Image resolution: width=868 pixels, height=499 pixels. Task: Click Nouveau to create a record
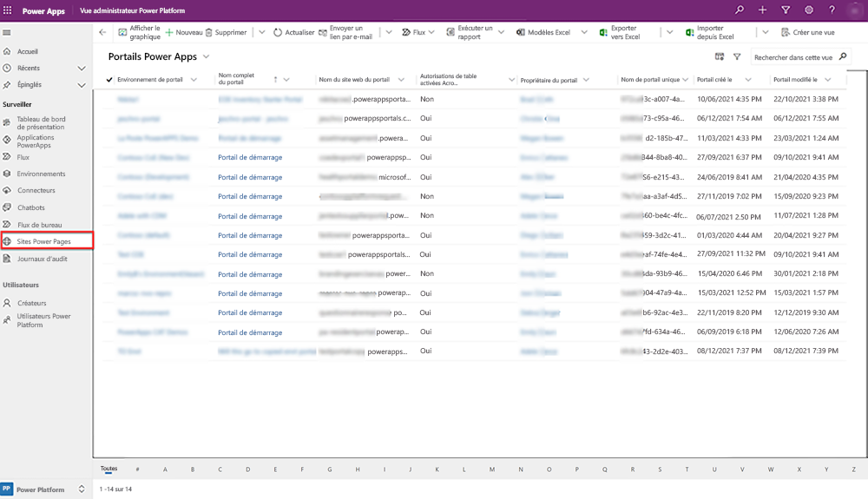click(184, 32)
